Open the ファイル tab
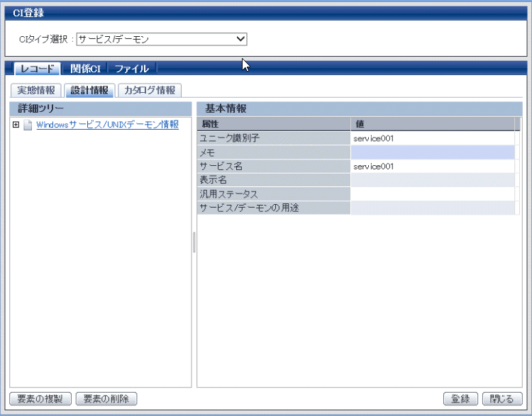Image resolution: width=532 pixels, height=416 pixels. click(x=132, y=69)
